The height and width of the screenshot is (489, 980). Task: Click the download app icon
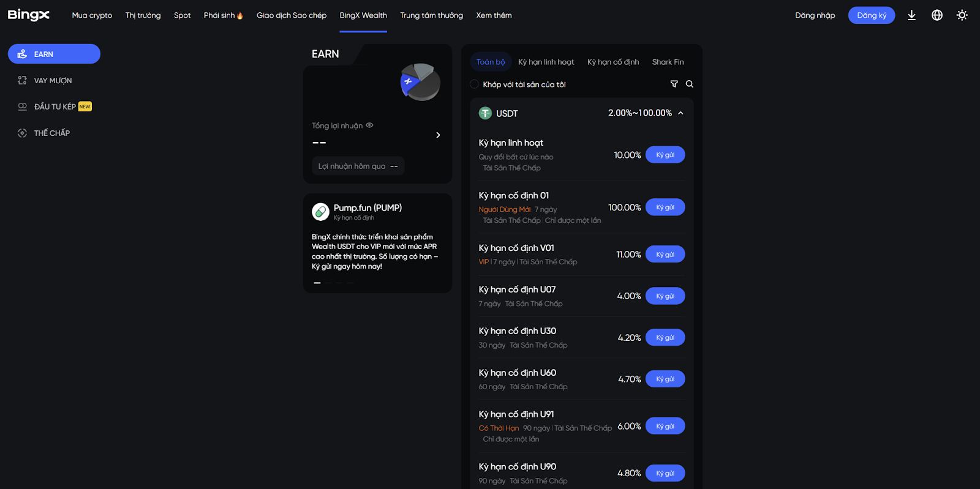click(911, 15)
